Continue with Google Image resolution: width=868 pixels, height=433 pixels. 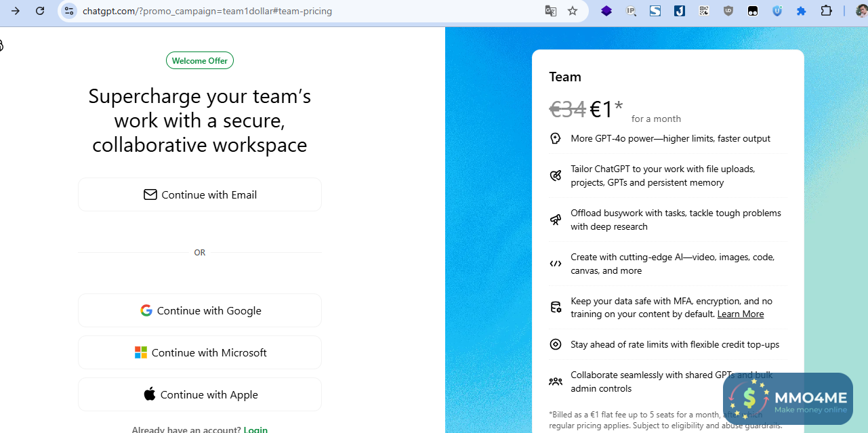[200, 310]
